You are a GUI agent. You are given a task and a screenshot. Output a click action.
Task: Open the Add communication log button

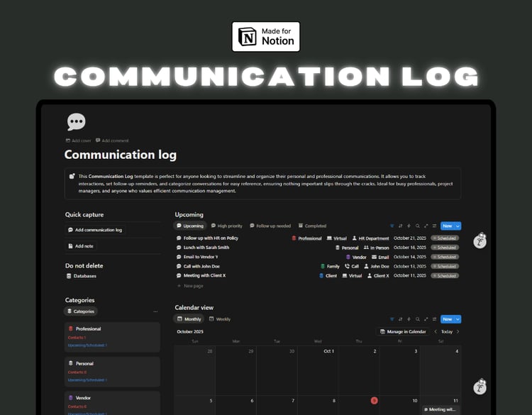tap(95, 230)
